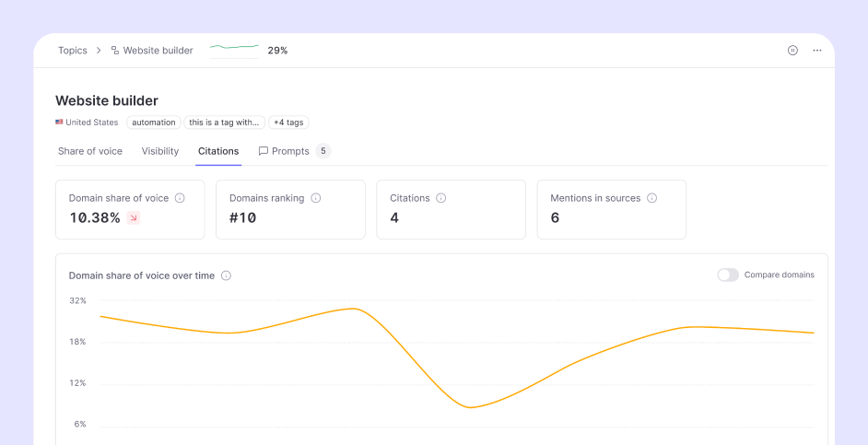Click the Website builder breadcrumb

[158, 51]
